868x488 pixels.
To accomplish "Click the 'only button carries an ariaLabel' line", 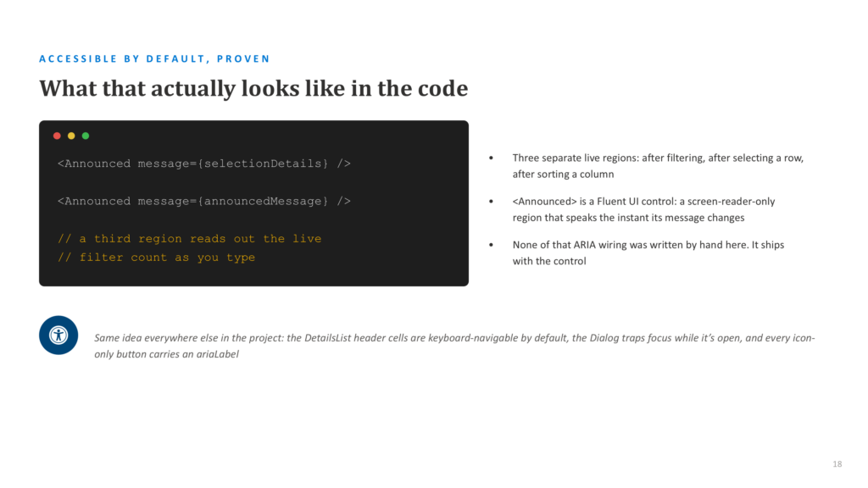I will click(x=166, y=354).
